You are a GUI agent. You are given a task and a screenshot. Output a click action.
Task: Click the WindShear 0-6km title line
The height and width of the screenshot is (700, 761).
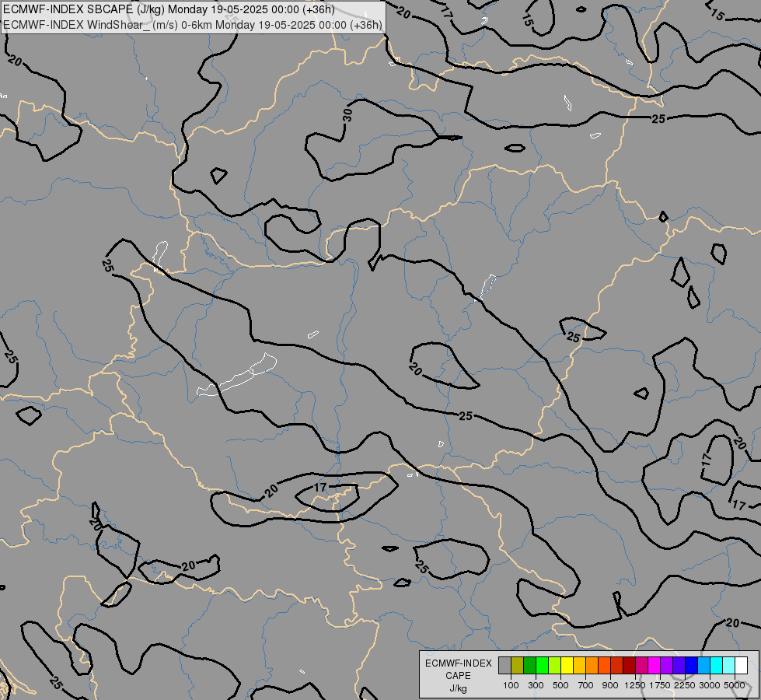click(x=193, y=25)
